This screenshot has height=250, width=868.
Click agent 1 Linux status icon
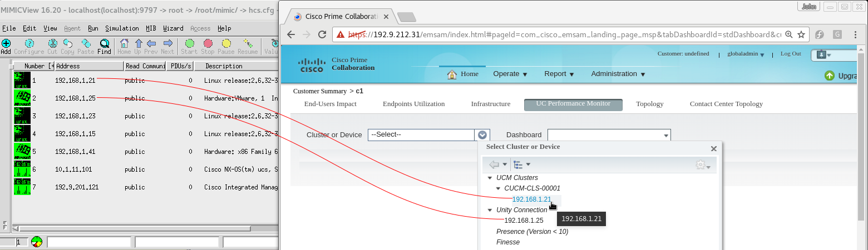tap(22, 80)
